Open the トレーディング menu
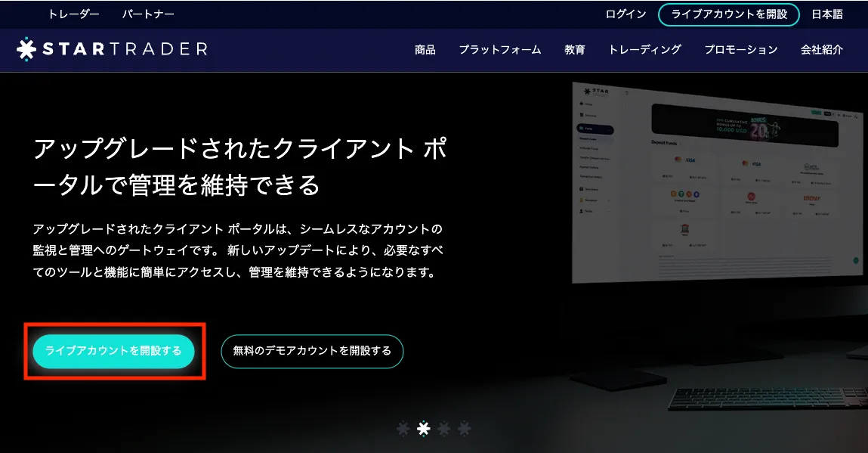 645,50
